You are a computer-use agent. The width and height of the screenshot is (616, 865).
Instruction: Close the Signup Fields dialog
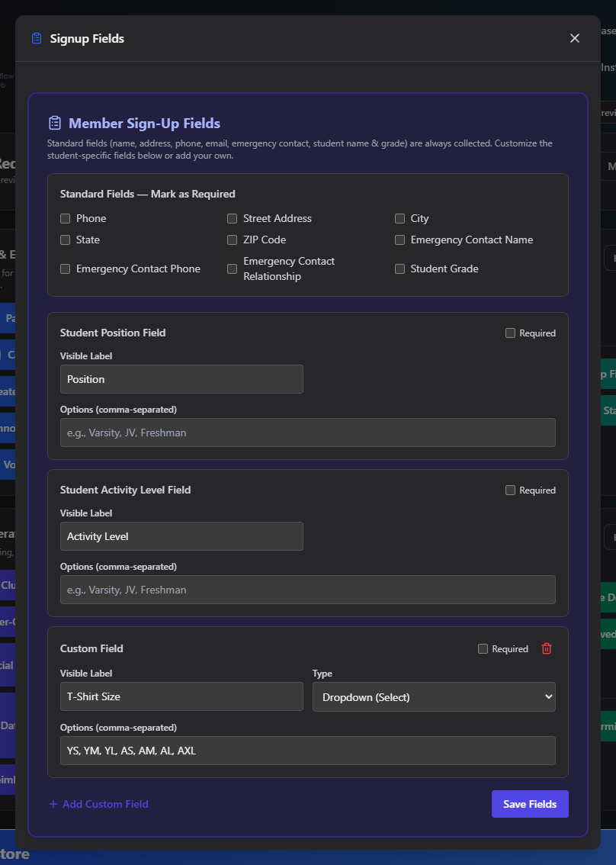(x=575, y=38)
